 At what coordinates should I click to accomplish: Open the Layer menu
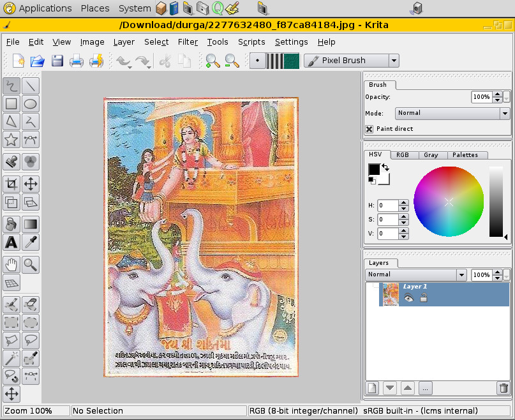point(124,42)
